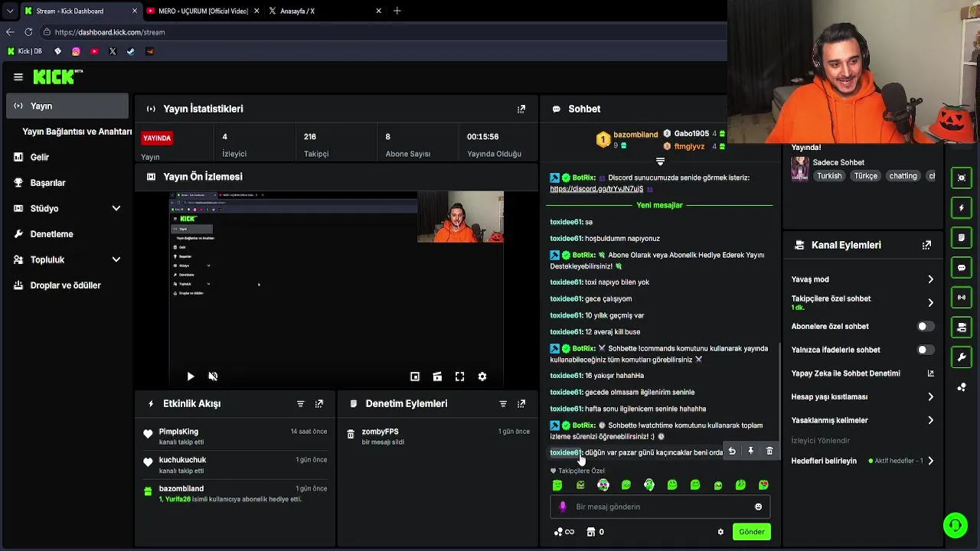Screen dimensions: 980x551
Task: Click the browser address bar URL
Action: pyautogui.click(x=109, y=32)
